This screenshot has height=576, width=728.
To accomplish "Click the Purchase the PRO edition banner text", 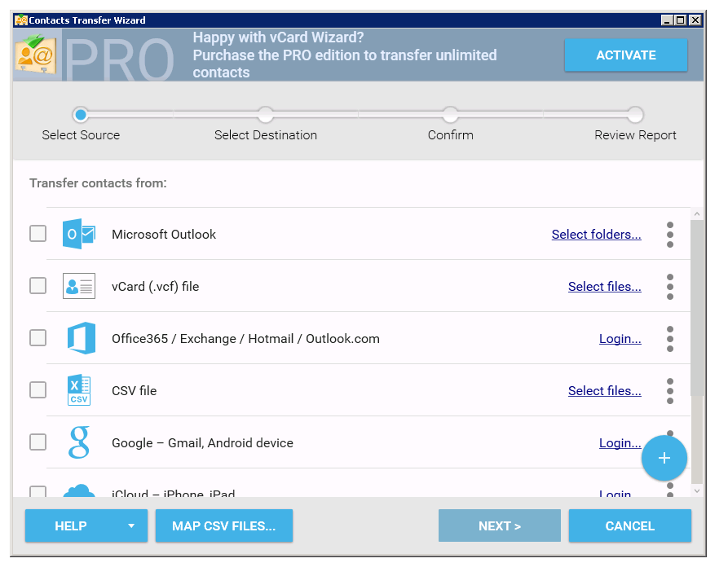I will tap(345, 64).
